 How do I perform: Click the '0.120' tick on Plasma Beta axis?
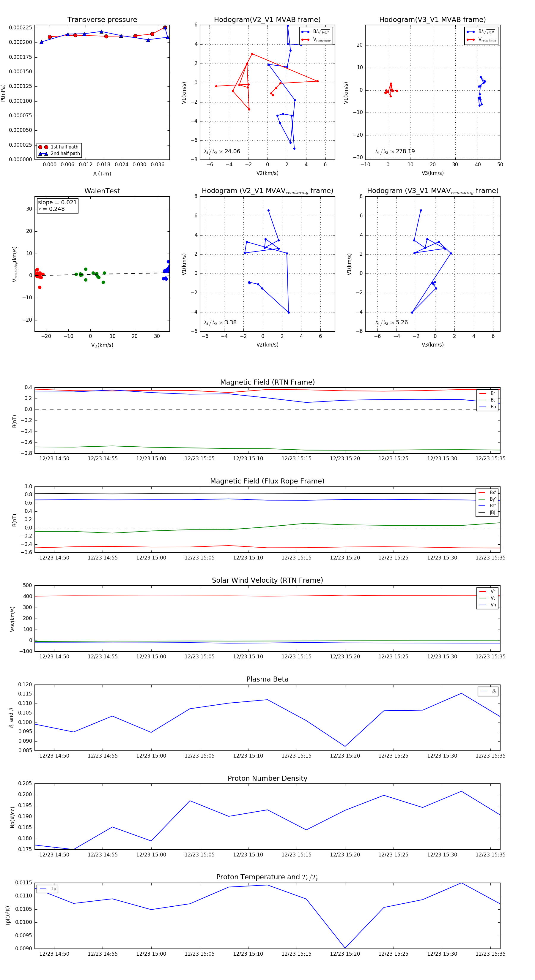point(25,685)
